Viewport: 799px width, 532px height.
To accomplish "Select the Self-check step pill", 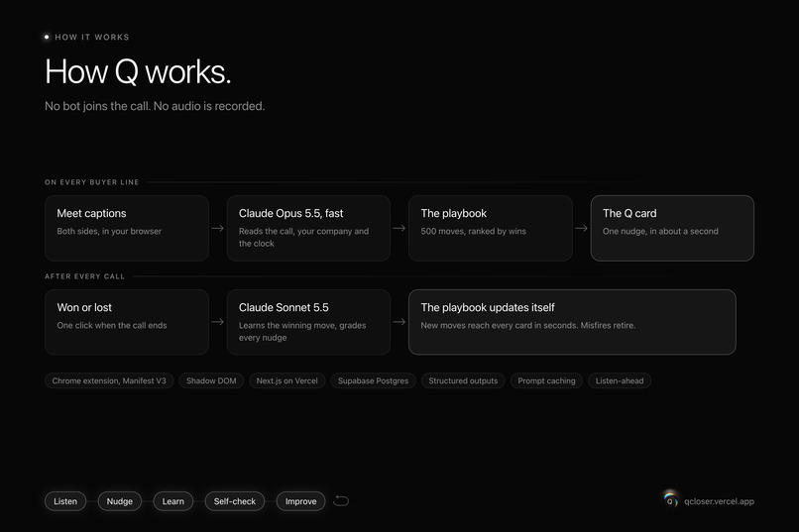I will pyautogui.click(x=234, y=501).
